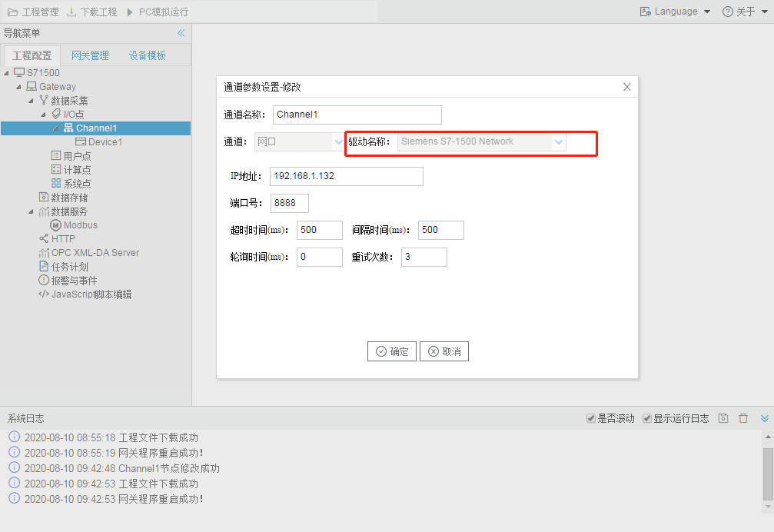Collapse the navigation menu panel
Image resolution: width=774 pixels, height=532 pixels.
pos(181,33)
